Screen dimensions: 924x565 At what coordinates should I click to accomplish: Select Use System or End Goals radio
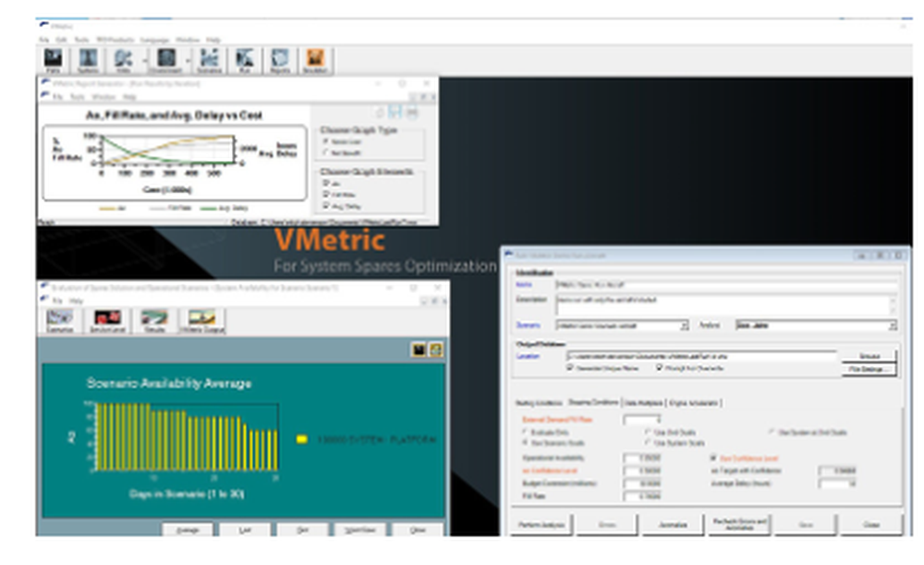772,432
